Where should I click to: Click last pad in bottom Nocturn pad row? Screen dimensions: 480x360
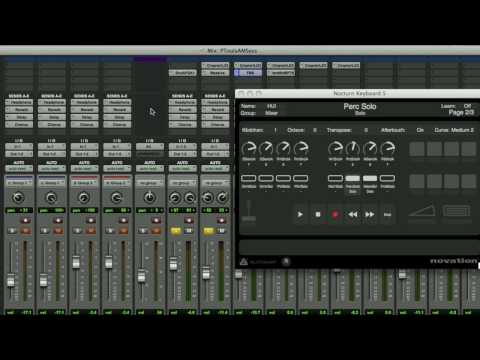click(x=468, y=181)
